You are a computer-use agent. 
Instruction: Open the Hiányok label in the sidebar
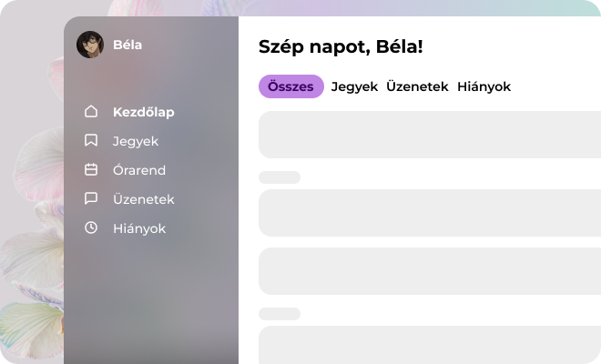(x=138, y=228)
